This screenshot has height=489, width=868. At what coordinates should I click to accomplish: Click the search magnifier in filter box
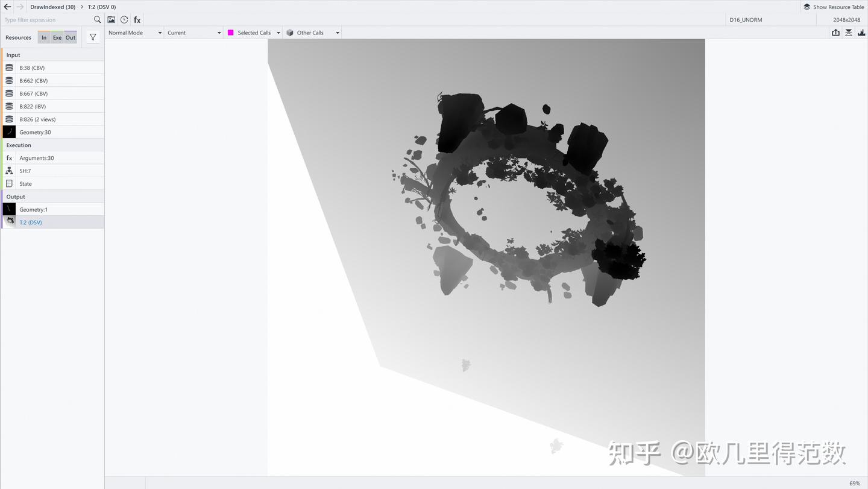(98, 20)
